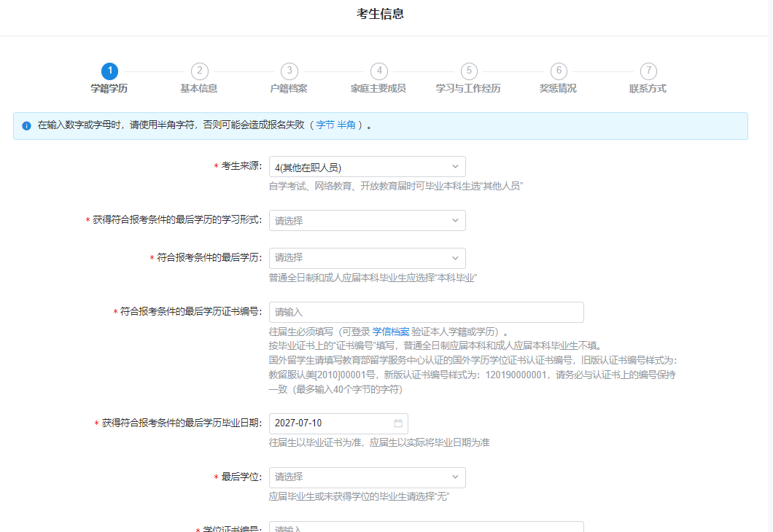Open 符合报考条件的最后学历 dropdown
The height and width of the screenshot is (532, 773).
pyautogui.click(x=368, y=258)
